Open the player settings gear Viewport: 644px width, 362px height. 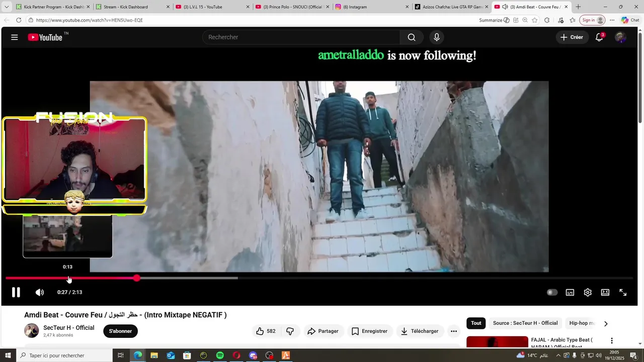[588, 292]
